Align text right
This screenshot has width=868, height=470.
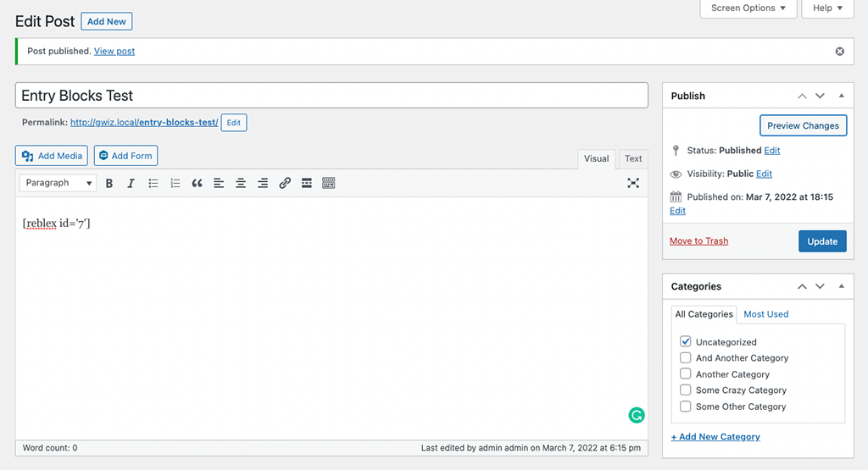(263, 183)
